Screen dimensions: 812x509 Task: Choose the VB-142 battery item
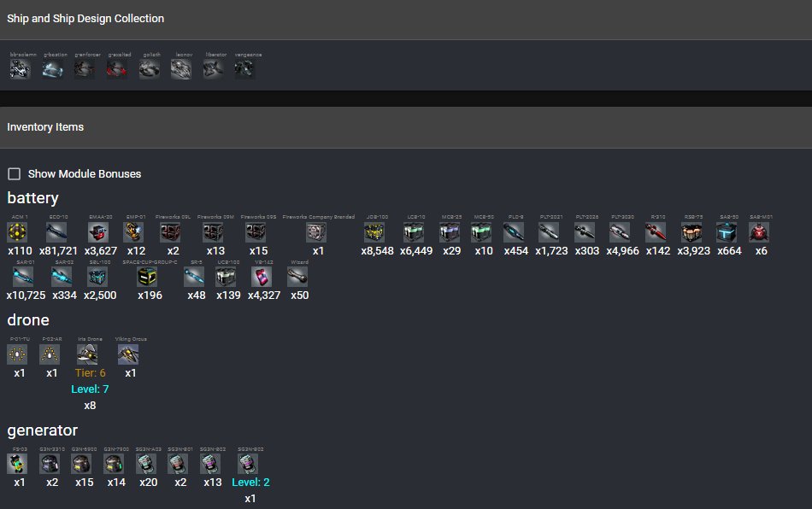(x=262, y=276)
